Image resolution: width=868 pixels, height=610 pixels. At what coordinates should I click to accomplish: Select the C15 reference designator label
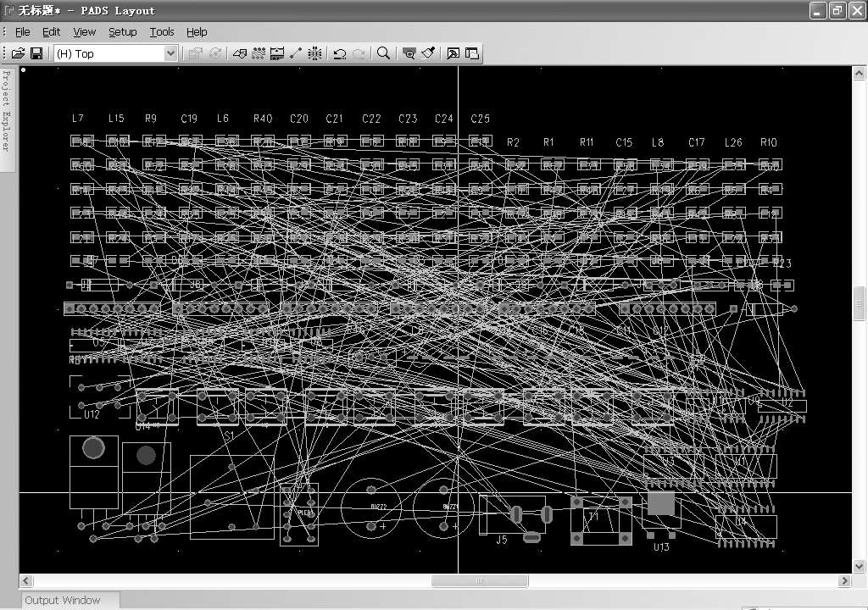(624, 142)
